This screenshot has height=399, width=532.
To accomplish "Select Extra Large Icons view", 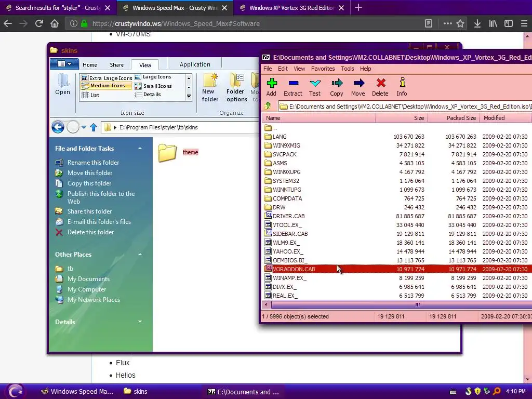I will coord(107,78).
